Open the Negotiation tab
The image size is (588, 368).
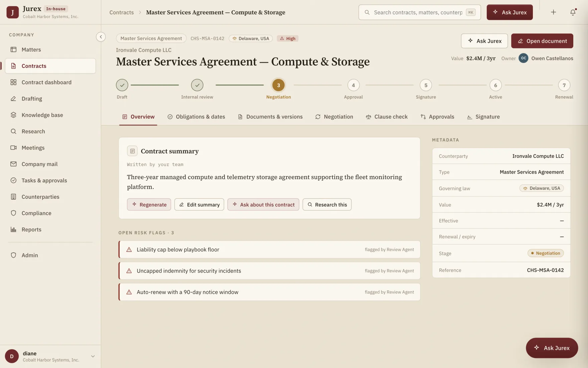click(x=334, y=117)
